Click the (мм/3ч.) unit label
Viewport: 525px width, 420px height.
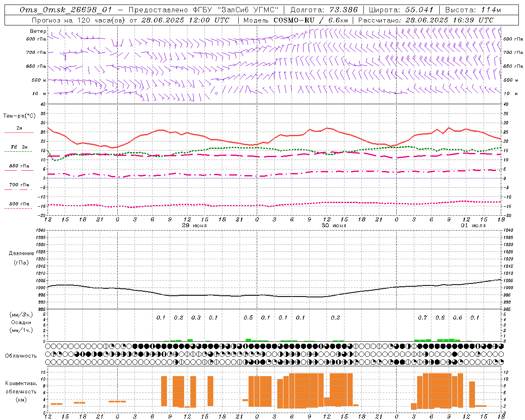[21, 315]
